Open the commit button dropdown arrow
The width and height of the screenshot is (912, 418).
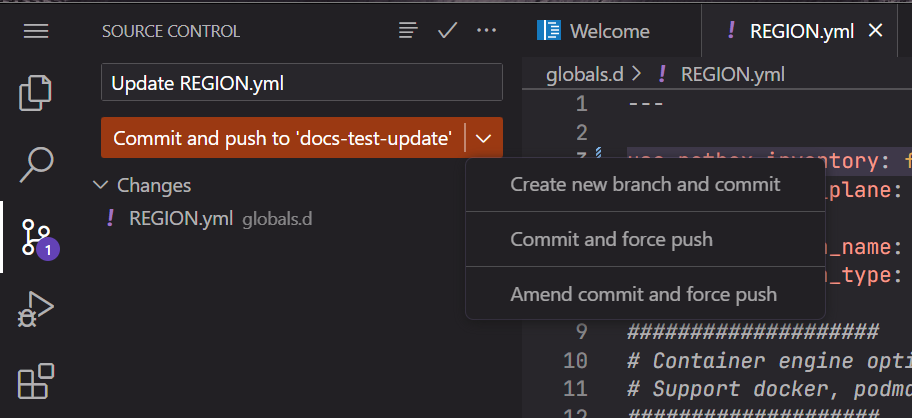pos(484,138)
